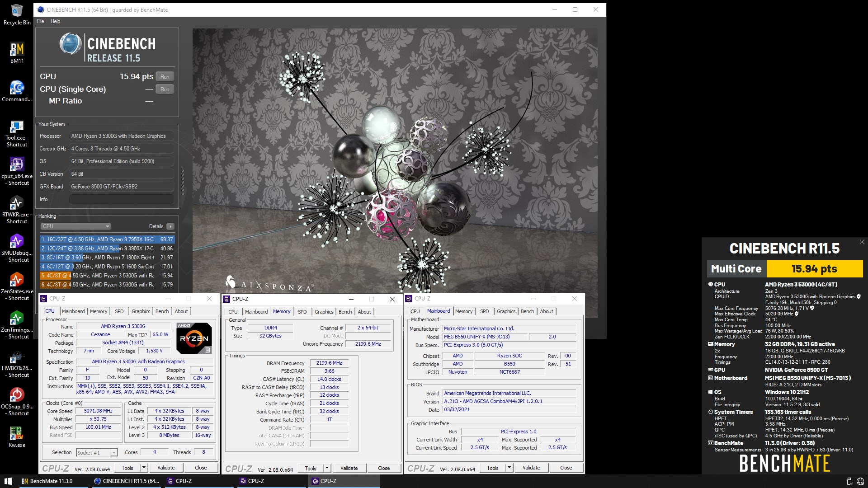
Task: Click the Core Speed 5071.98 MHz value
Action: tap(98, 411)
